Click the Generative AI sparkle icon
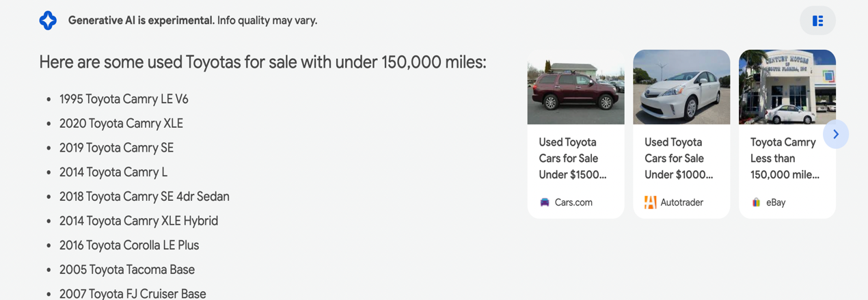Screen dimensions: 868x300 (x=48, y=21)
